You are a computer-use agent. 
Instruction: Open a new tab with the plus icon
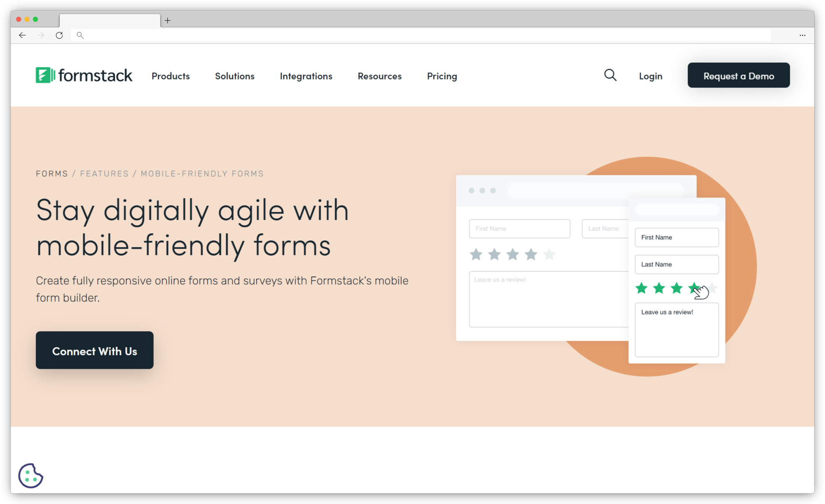168,20
